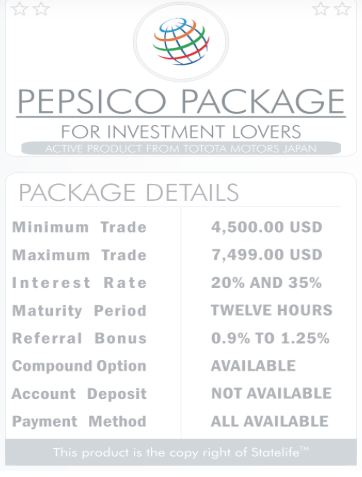The width and height of the screenshot is (362, 477).
Task: Click the TWELVE HOURS maturity value
Action: (x=272, y=310)
